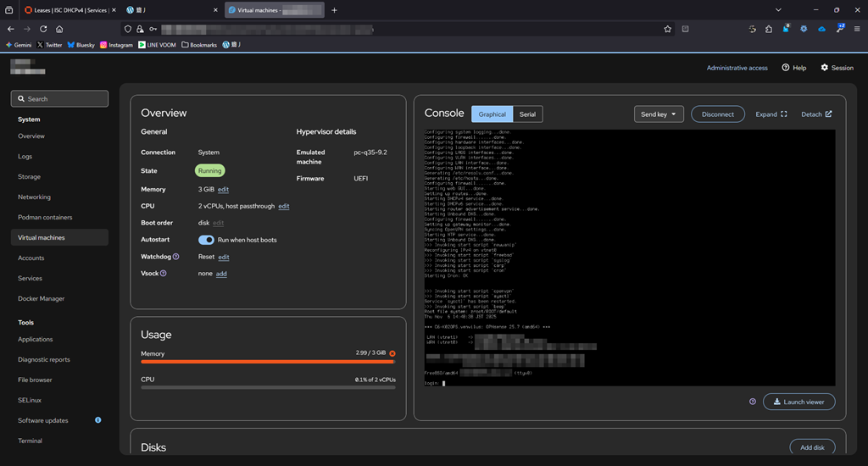Open the Session settings gear menu

coord(837,68)
